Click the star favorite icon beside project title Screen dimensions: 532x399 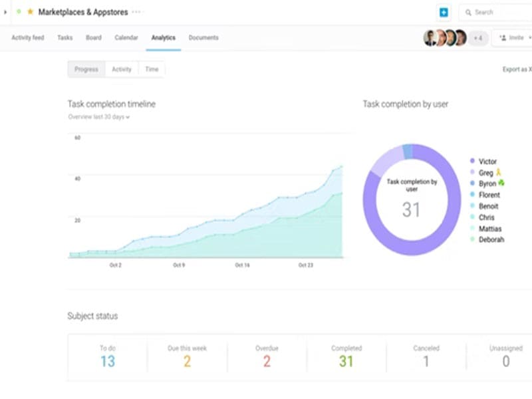30,12
